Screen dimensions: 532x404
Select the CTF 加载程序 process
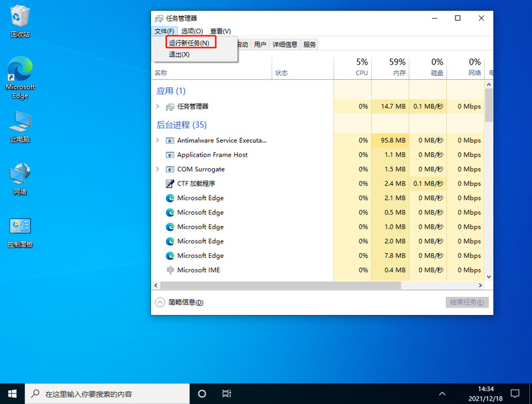click(196, 183)
